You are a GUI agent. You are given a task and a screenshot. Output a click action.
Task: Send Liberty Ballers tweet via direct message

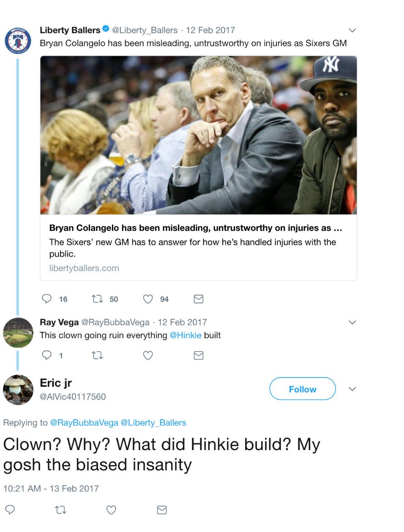(198, 299)
